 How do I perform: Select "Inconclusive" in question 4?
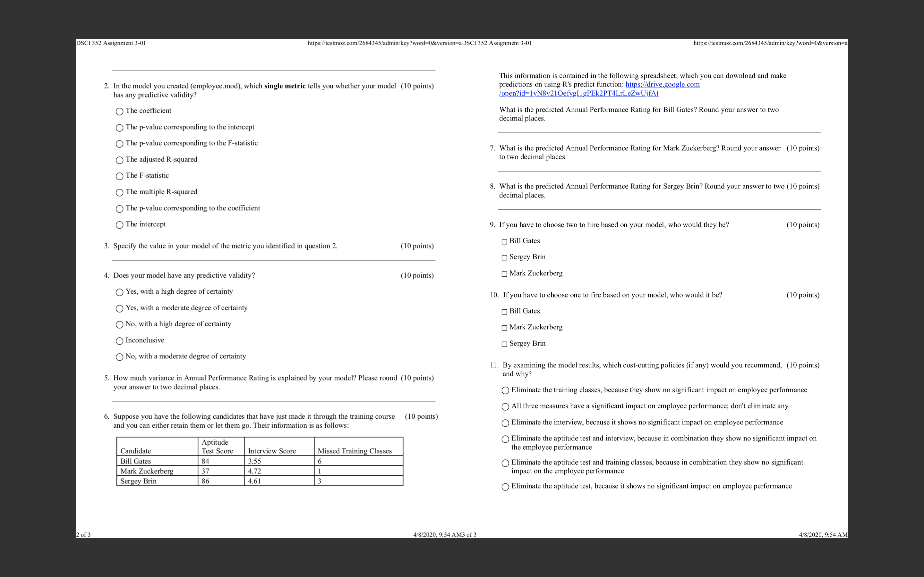pos(119,341)
